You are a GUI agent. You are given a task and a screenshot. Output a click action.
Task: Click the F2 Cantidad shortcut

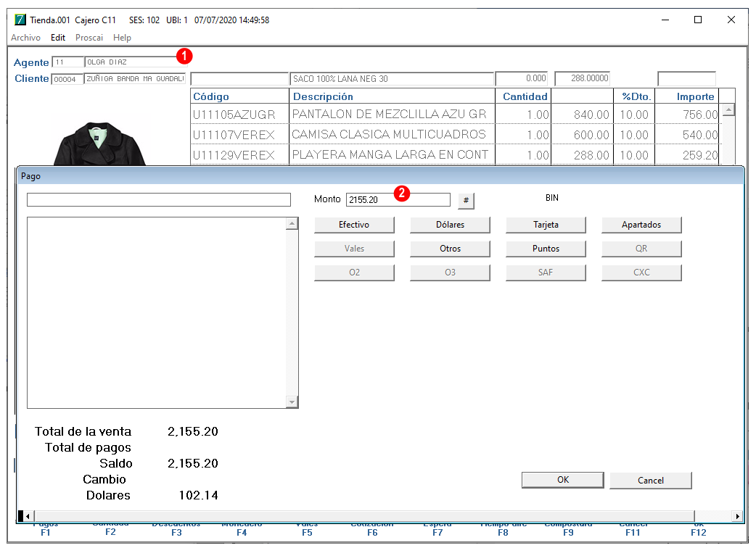(x=110, y=529)
